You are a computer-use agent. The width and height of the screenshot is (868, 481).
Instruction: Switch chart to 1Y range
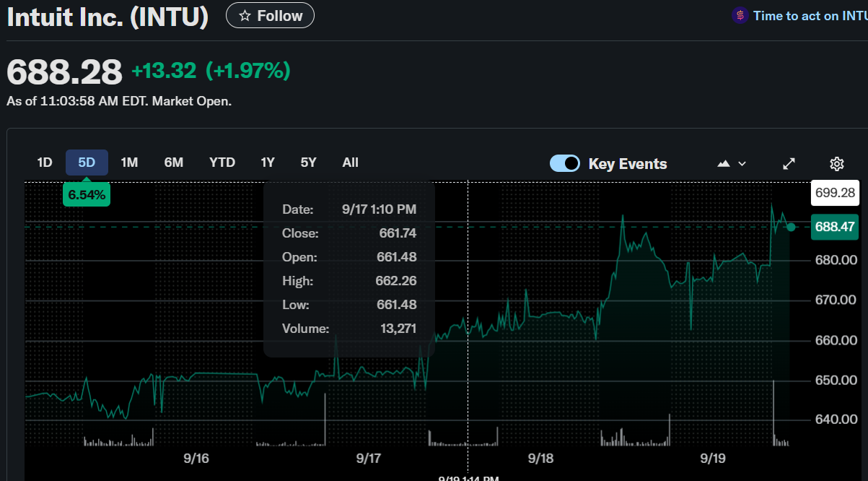268,162
